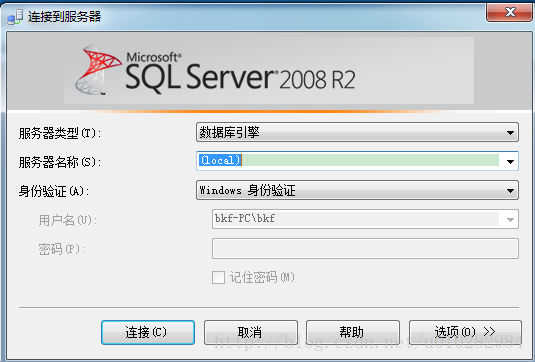Click the 密码(P) label
The image size is (535, 362).
[x=61, y=249]
